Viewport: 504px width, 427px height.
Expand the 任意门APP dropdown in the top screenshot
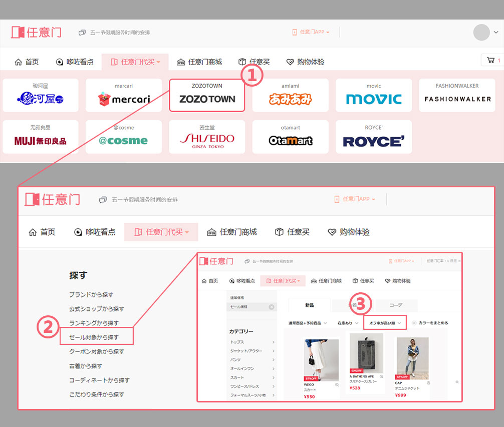311,32
